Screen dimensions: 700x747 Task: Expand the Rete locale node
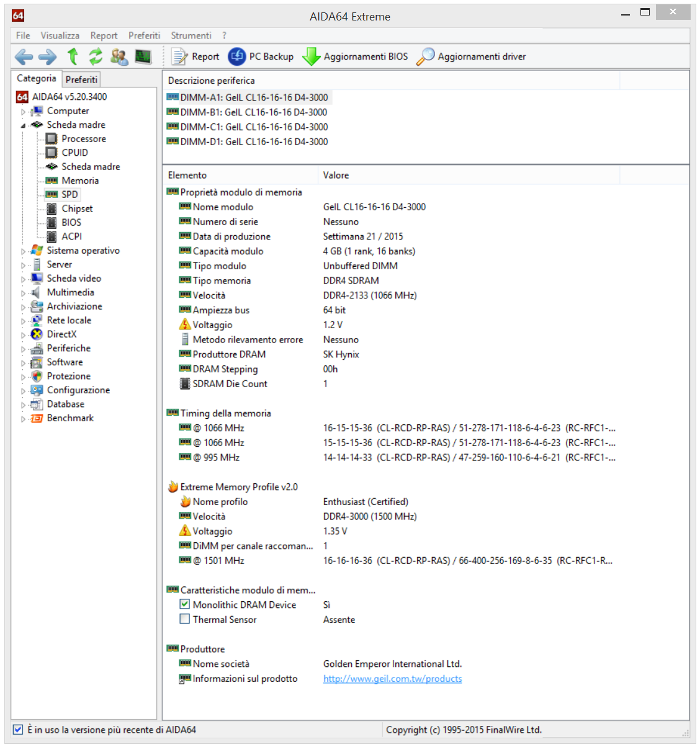(24, 321)
